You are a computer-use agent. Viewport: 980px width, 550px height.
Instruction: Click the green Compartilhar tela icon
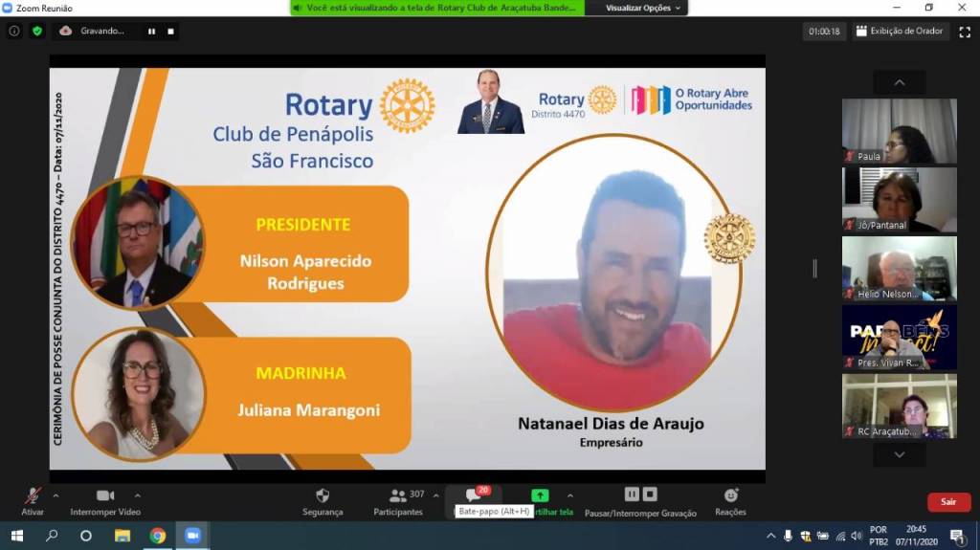pos(540,495)
